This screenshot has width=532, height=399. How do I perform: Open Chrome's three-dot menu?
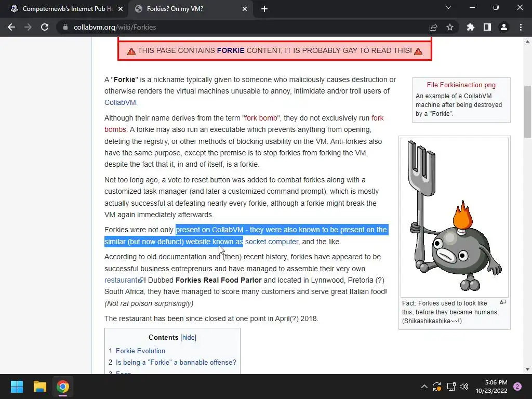click(x=521, y=27)
